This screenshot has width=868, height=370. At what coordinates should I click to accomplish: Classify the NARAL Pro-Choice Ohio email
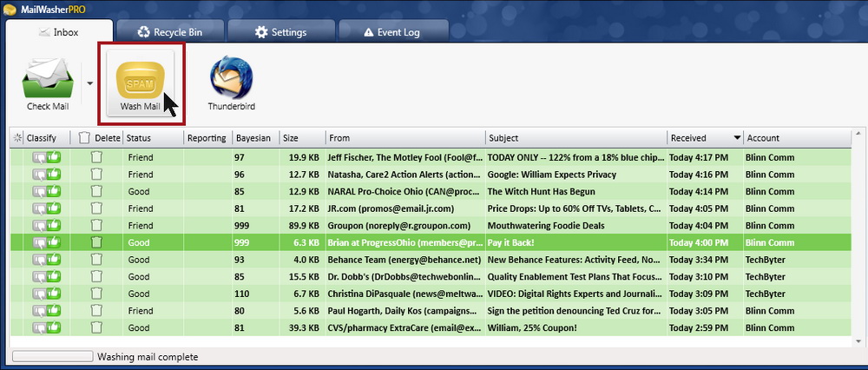tap(47, 192)
